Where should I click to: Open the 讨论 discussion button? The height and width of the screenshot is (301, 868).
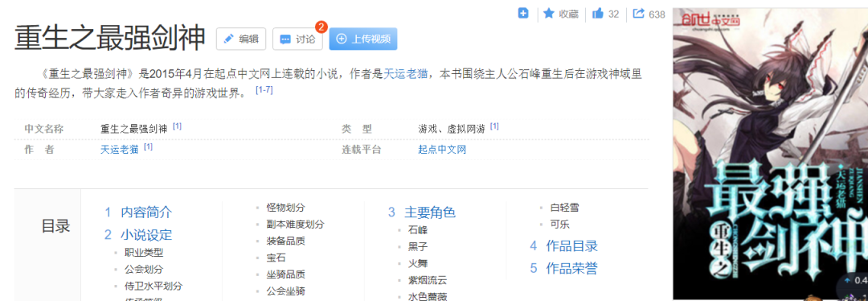pos(297,39)
